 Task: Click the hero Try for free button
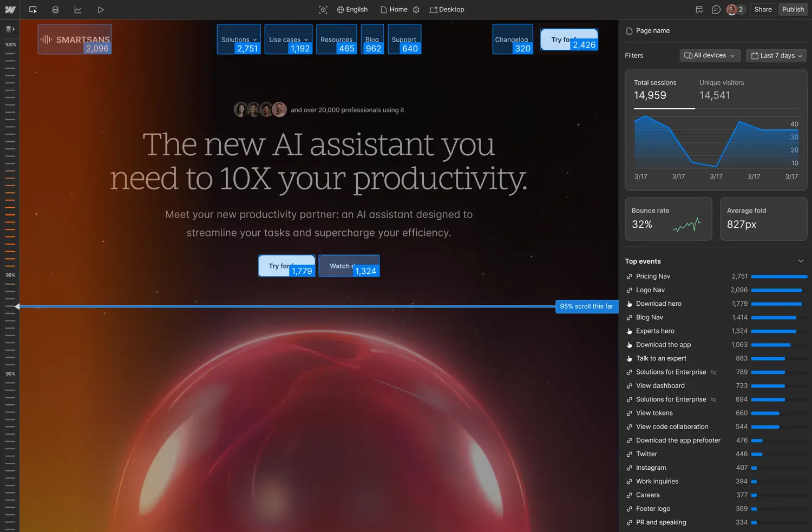click(x=286, y=266)
